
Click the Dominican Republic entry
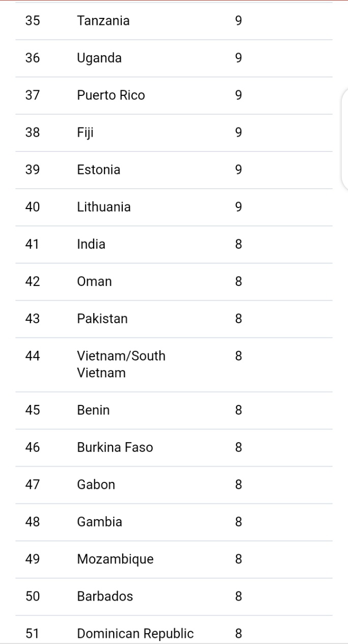136,634
